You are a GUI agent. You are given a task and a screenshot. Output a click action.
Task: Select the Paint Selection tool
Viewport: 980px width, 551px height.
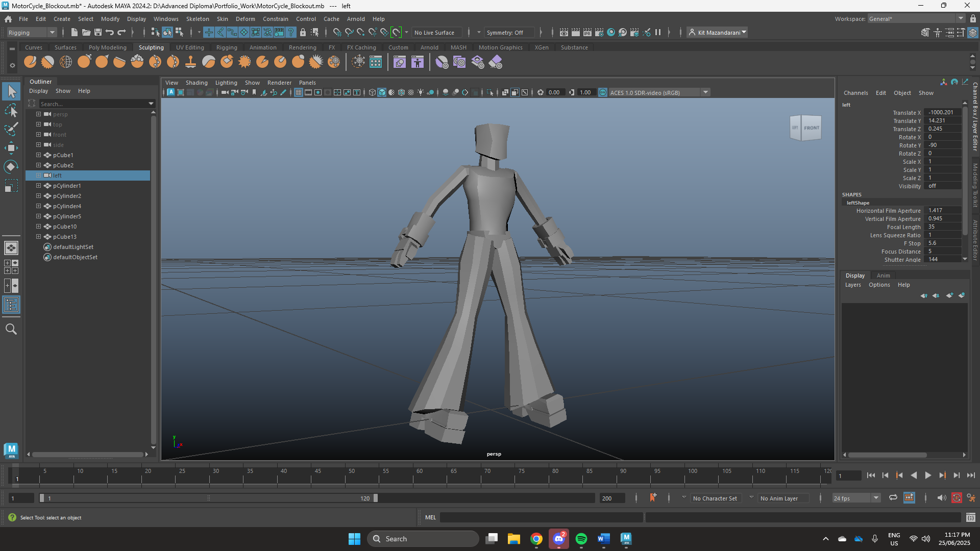click(x=11, y=129)
